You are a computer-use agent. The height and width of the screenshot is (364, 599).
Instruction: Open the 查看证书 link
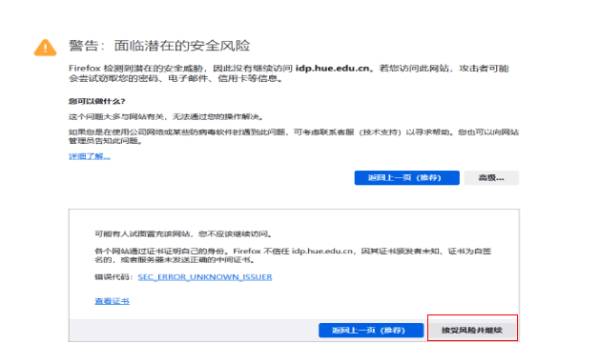112,301
